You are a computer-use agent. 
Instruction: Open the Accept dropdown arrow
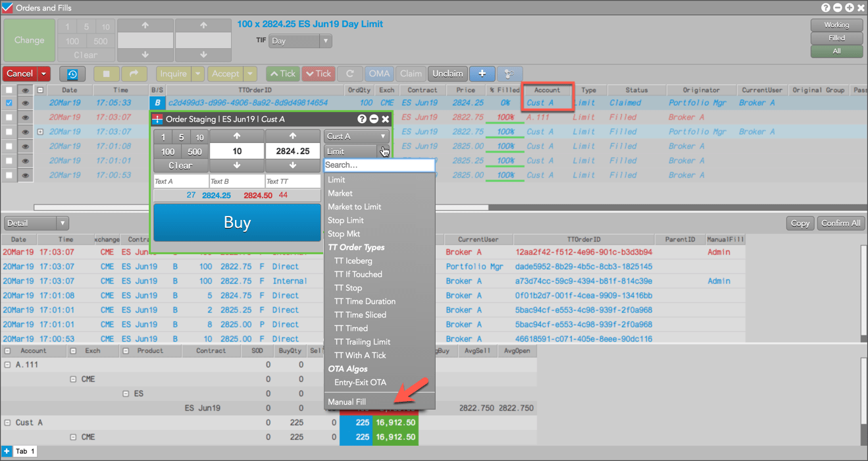(249, 74)
